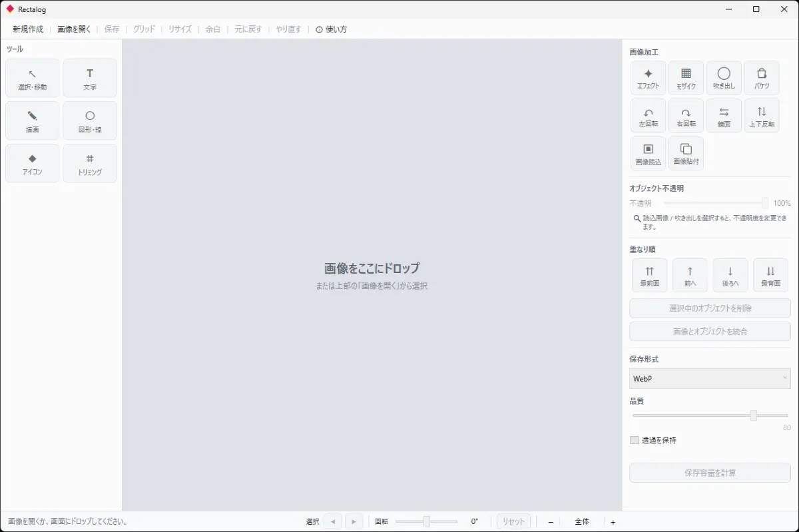The width and height of the screenshot is (799, 532).
Task: Open the 保存形式 WebP dropdown
Action: click(710, 378)
